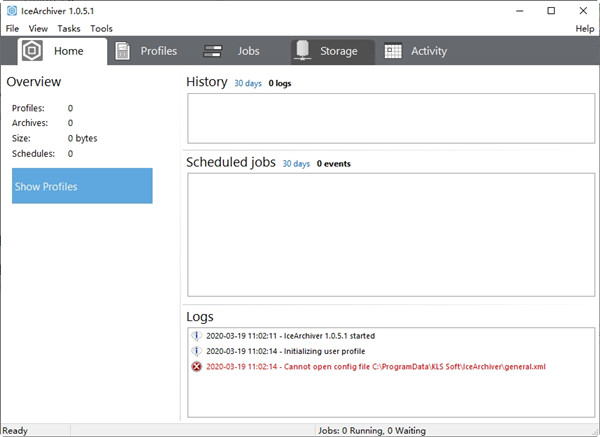Open the Tasks menu
The image size is (600, 437).
click(69, 29)
